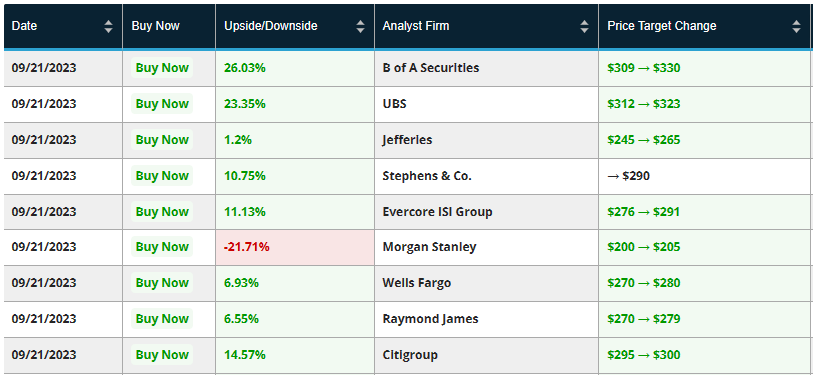Click the Jefferies analyst firm cell
This screenshot has height=375, width=813.
tap(486, 140)
